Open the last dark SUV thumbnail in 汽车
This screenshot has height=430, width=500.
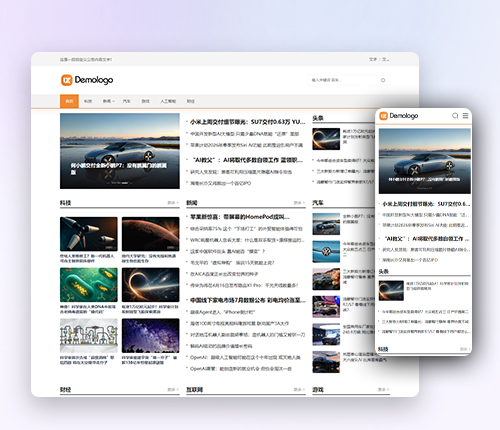click(x=326, y=362)
